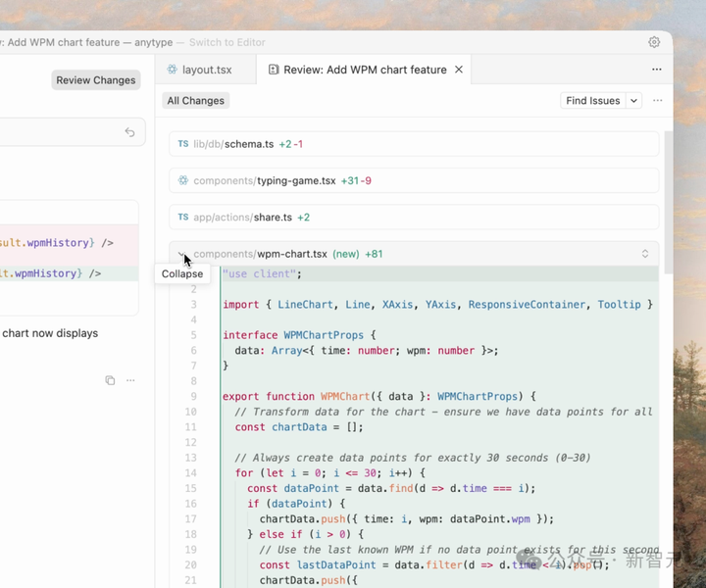Collapse the wpm-chart.tsx file diff
Image resolution: width=706 pixels, height=588 pixels.
[x=182, y=255]
